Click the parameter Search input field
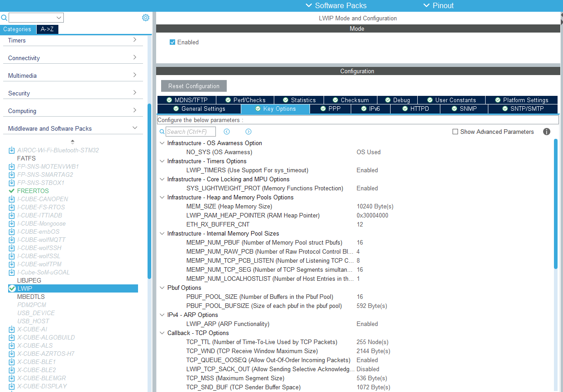563x392 pixels. coord(191,132)
